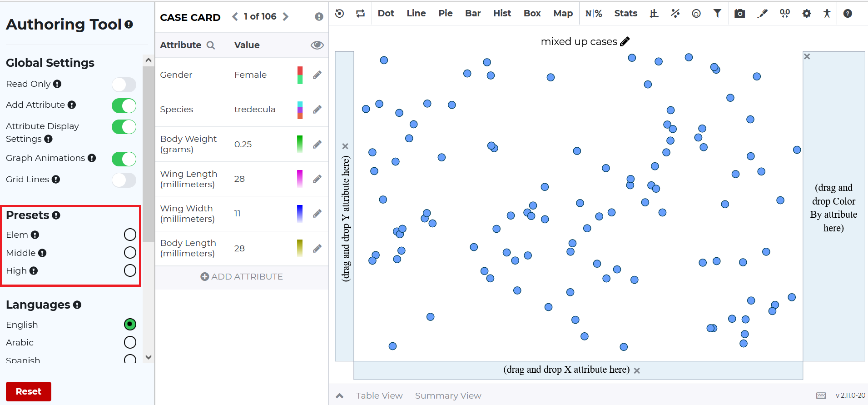Select the drawing pen tool in toolbar
868x405 pixels.
tap(763, 14)
